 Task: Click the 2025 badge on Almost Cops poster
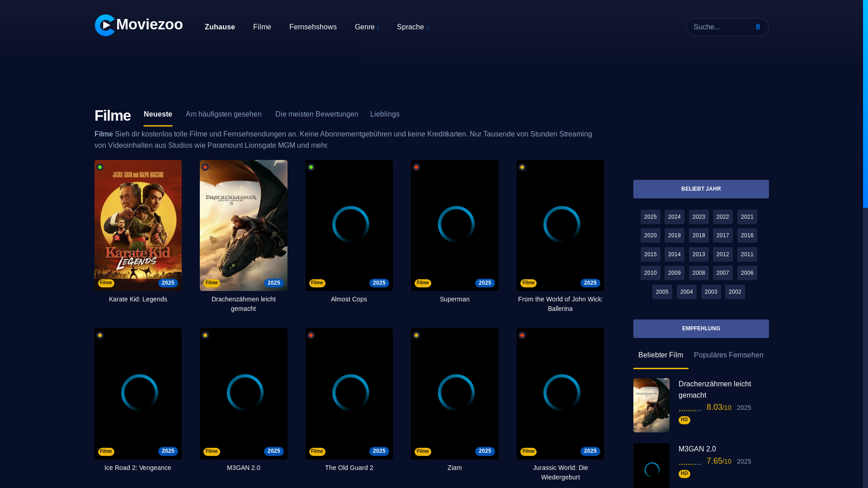point(379,283)
